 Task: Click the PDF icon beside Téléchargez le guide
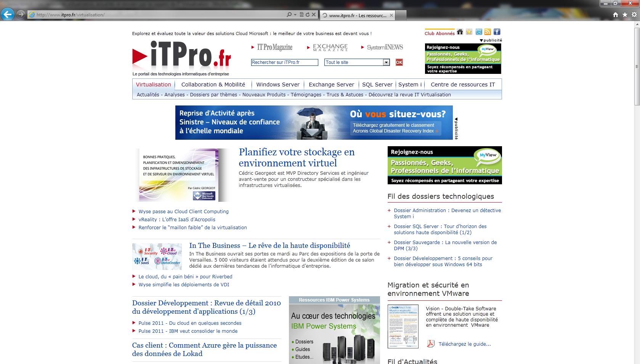pos(431,344)
